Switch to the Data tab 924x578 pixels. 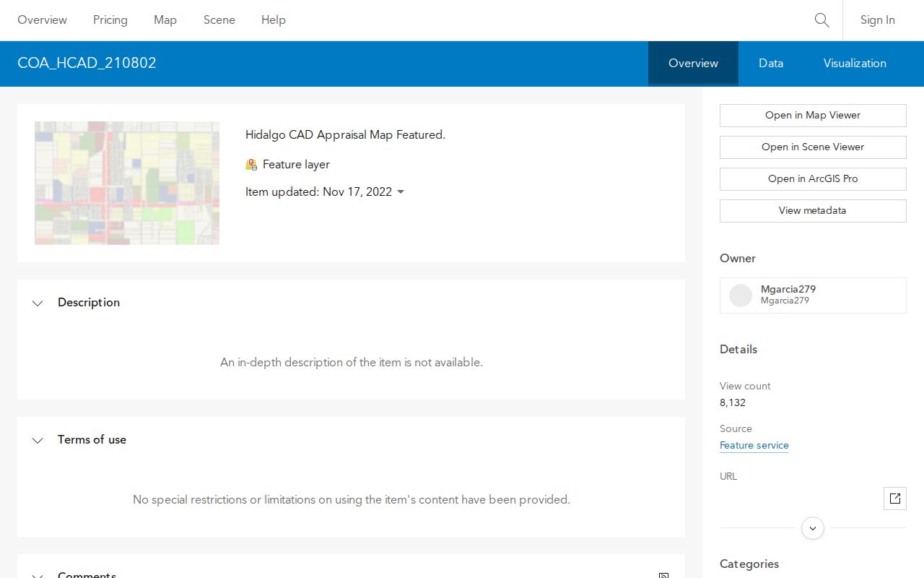click(771, 64)
